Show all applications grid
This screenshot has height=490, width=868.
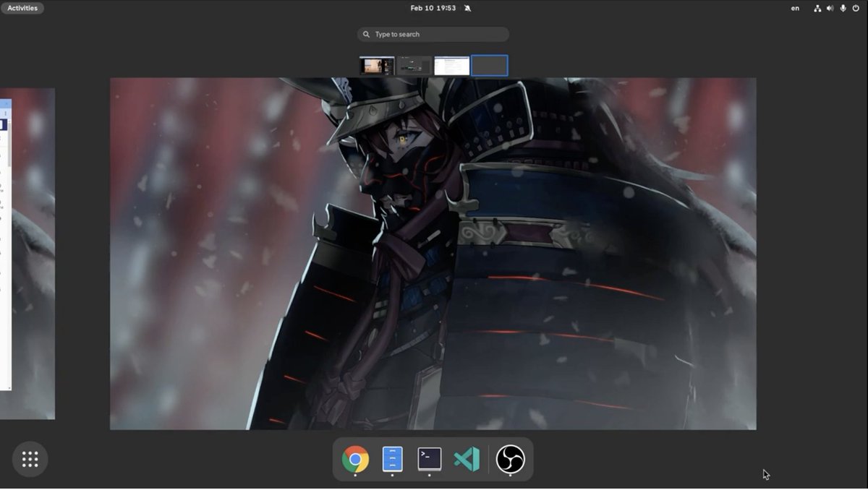tap(30, 459)
